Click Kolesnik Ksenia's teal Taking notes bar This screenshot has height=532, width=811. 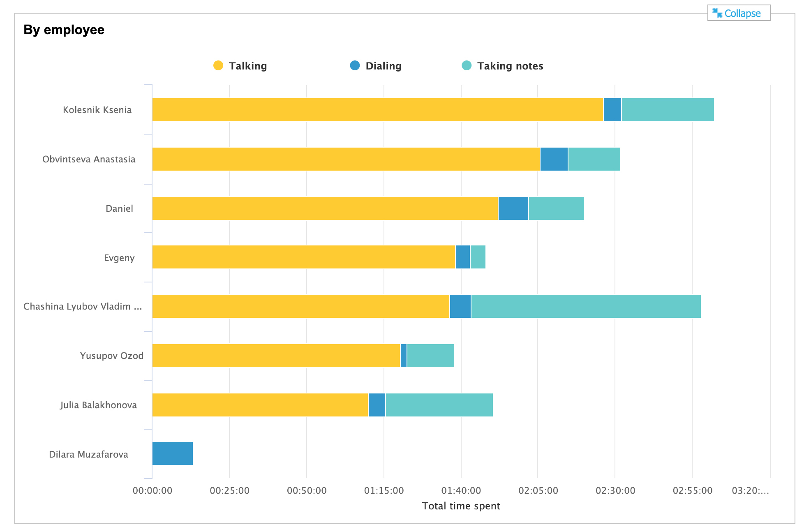(x=668, y=110)
